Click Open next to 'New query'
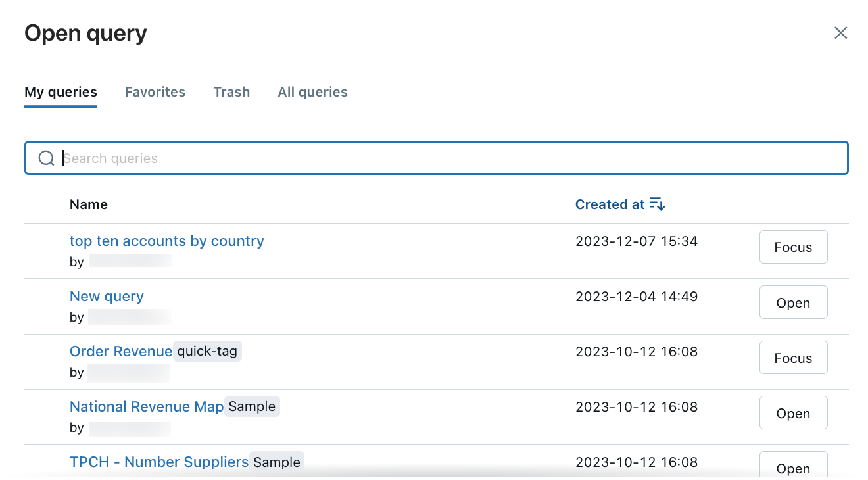Image resolution: width=868 pixels, height=480 pixels. coord(793,302)
